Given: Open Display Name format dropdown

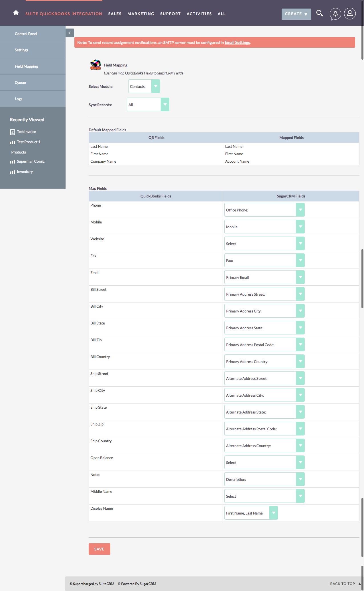Looking at the screenshot, I should pos(251,513).
